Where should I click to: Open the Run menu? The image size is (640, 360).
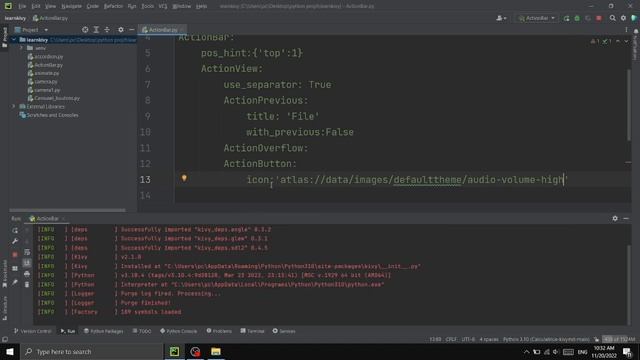132,6
